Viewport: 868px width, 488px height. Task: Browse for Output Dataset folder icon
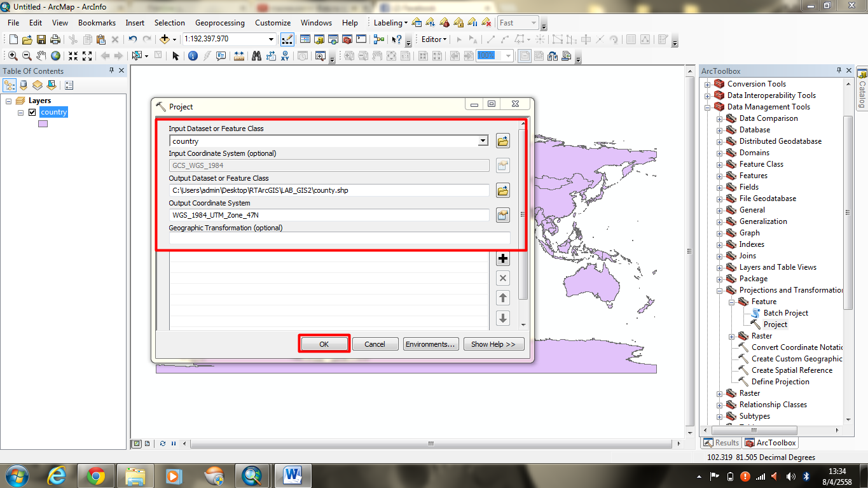pyautogui.click(x=503, y=190)
